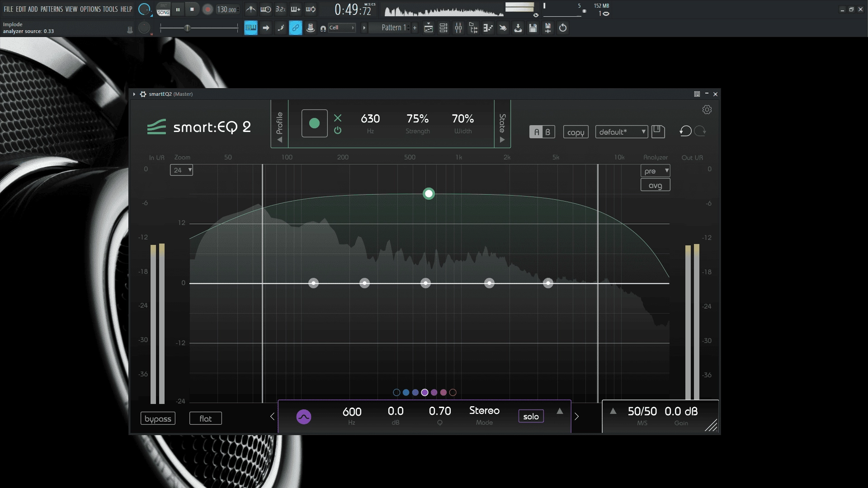Select the highlighted purple band dot
The height and width of the screenshot is (488, 868).
click(x=425, y=392)
